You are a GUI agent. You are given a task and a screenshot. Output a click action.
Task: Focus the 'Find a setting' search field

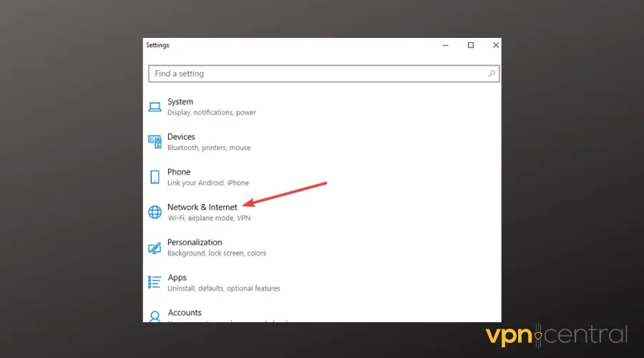tap(315, 74)
